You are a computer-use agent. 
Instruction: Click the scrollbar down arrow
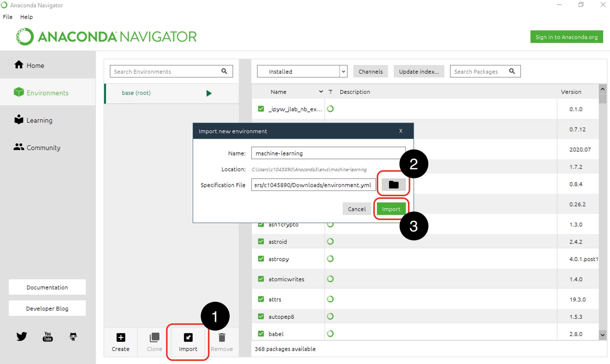click(602, 335)
